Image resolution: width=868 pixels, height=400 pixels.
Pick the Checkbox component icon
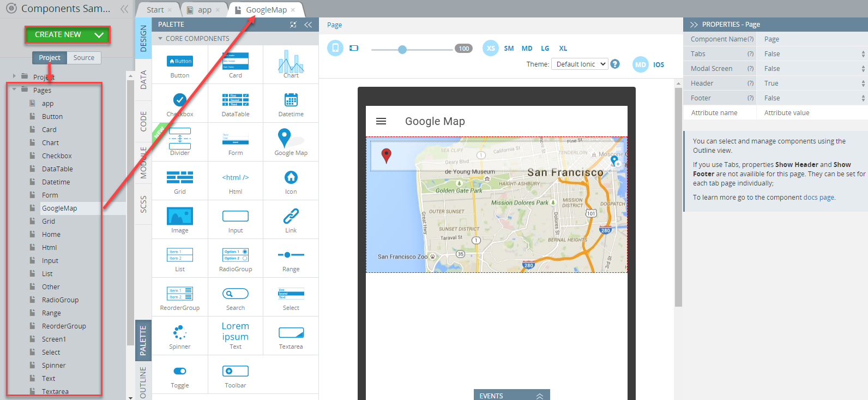[180, 100]
